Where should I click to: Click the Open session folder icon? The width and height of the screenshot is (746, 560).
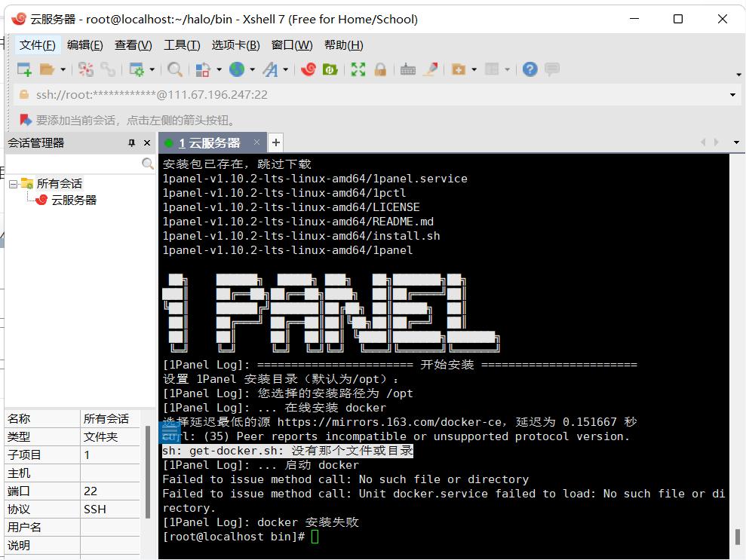pyautogui.click(x=47, y=69)
